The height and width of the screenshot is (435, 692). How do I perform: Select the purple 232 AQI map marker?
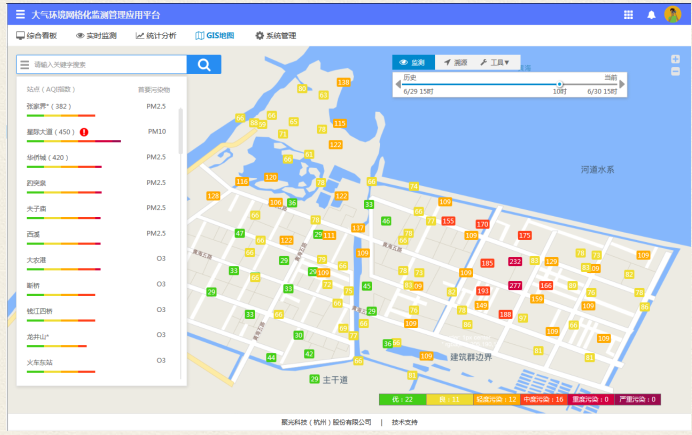(x=515, y=261)
